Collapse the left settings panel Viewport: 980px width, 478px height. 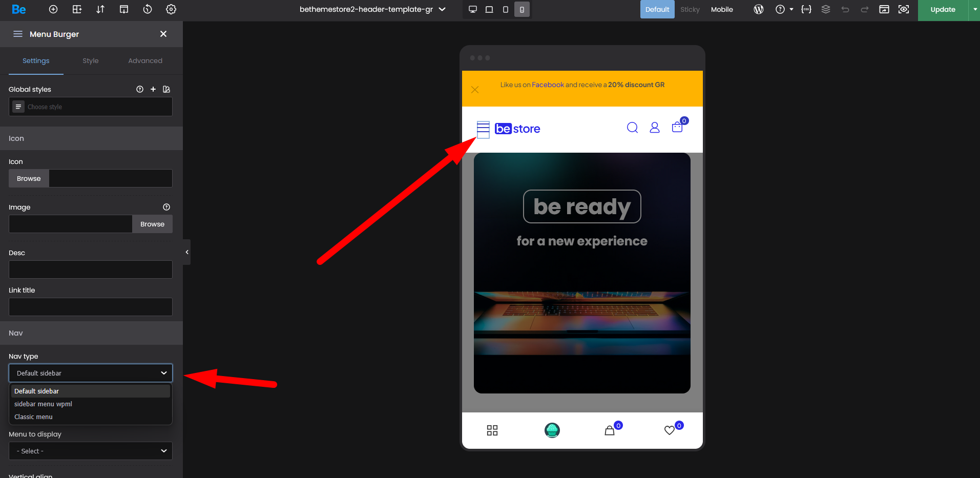187,252
